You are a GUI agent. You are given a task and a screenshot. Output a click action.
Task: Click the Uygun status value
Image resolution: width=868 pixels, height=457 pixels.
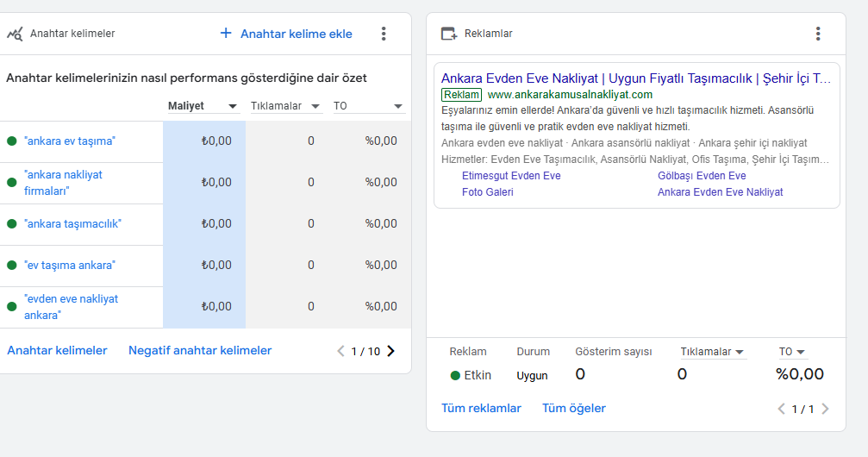532,376
